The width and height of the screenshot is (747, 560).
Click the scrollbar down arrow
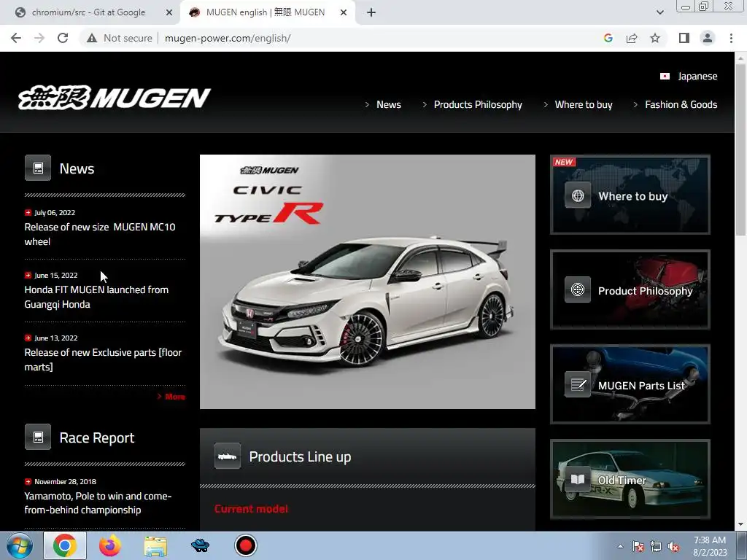click(740, 524)
